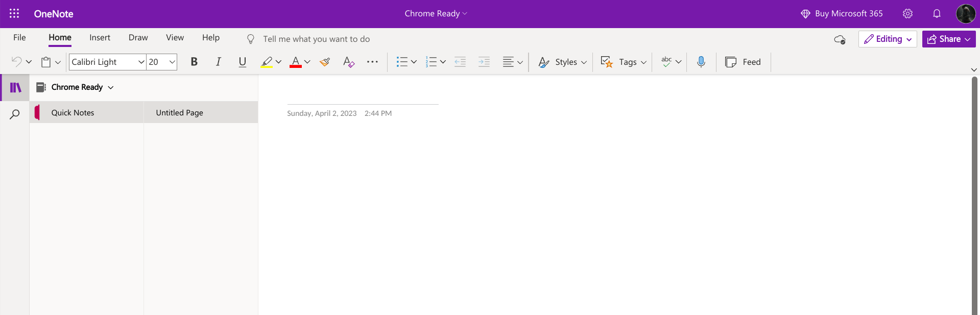Screen dimensions: 980x315
Task: Click the Undo arrow icon
Action: (16, 62)
